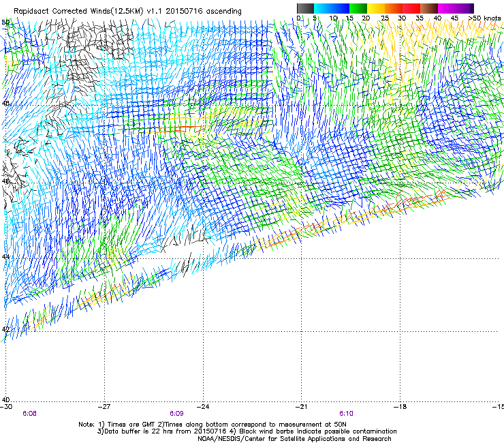Select the orange 25-30 knots legend segment
The image size is (504, 443).
point(394,8)
